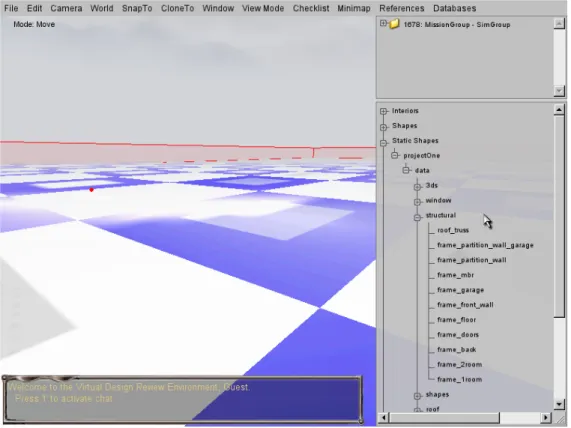Collapse the structural folder node
571x428 pixels.
pos(417,217)
